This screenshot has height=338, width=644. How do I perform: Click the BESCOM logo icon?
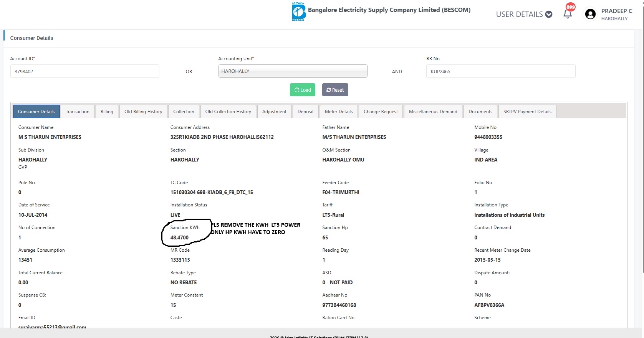pos(298,12)
